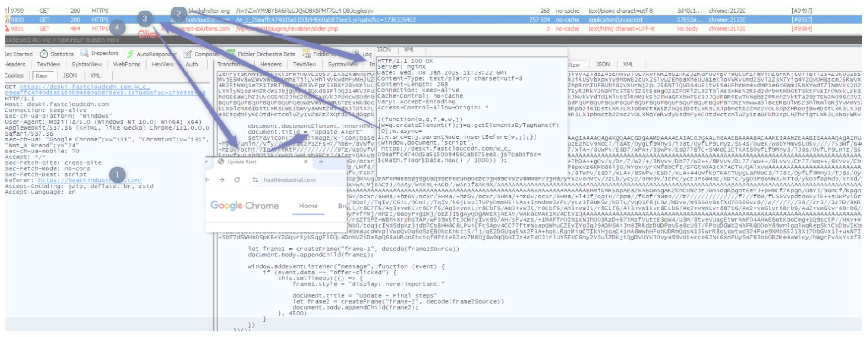Click the Accept-Encoding request header line
Image resolution: width=868 pixels, height=337 pixels.
[79, 186]
